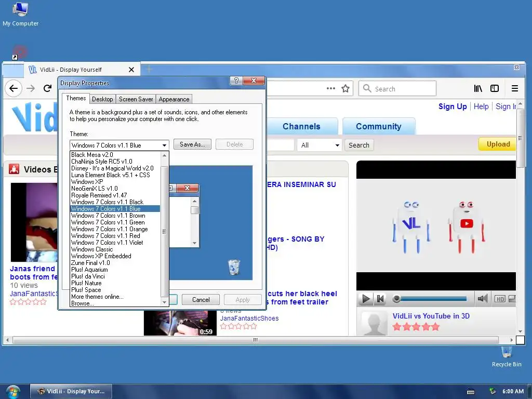Open VidLii vs YouTube in 3D link
Screen dimensions: 532x399
pyautogui.click(x=431, y=316)
